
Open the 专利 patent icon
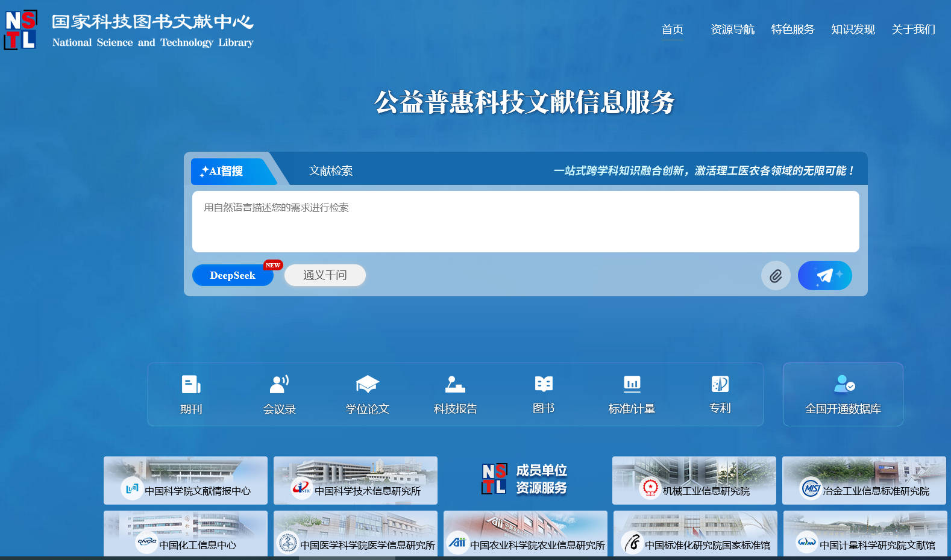[x=720, y=384]
